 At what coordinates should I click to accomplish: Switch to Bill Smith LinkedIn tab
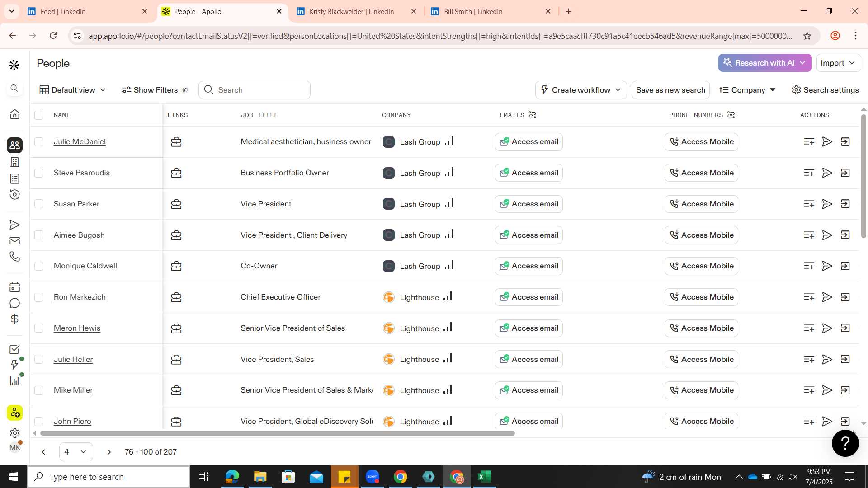491,12
